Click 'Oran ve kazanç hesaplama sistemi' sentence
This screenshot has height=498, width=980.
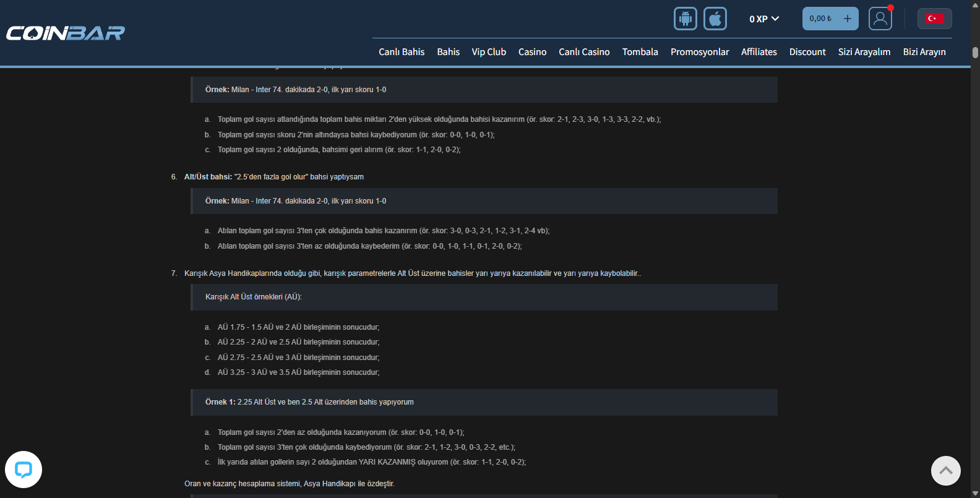(290, 484)
